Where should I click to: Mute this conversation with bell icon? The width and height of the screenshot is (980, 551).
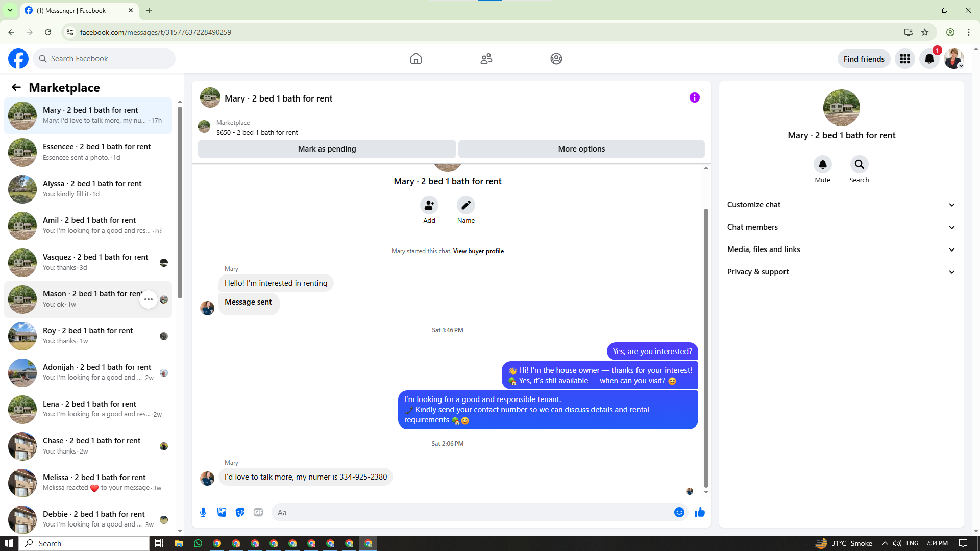[x=822, y=164]
